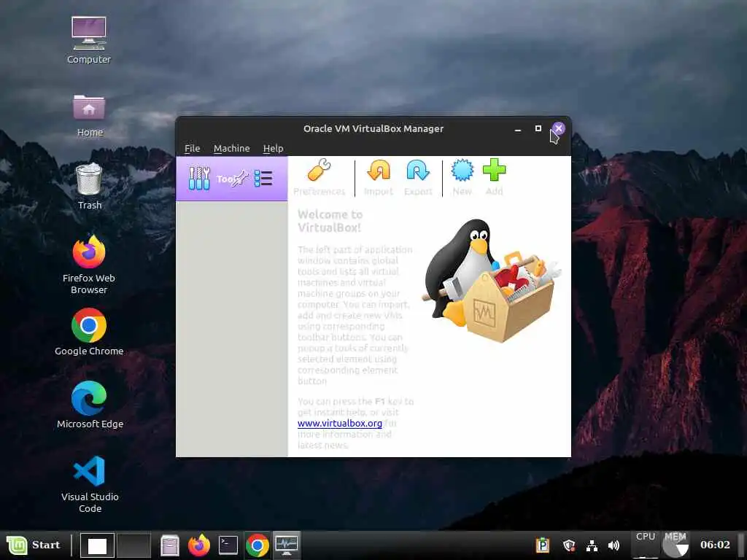
Task: Open VirtualBox Preferences from the toolbar
Action: coord(319,177)
